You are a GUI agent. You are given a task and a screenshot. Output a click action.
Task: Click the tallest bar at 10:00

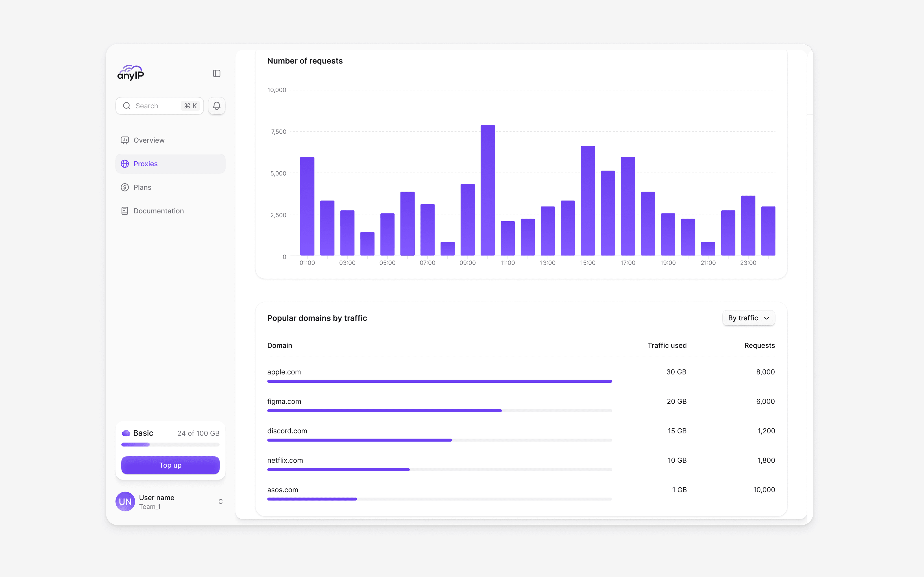pos(488,190)
